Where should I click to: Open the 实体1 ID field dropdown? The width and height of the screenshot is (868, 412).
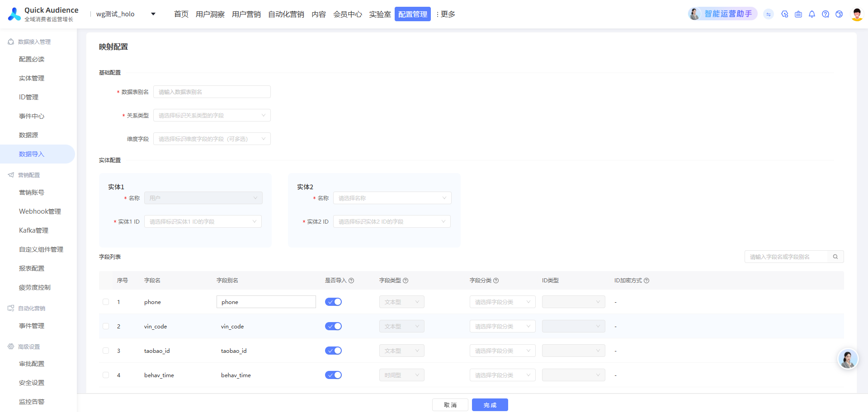203,221
